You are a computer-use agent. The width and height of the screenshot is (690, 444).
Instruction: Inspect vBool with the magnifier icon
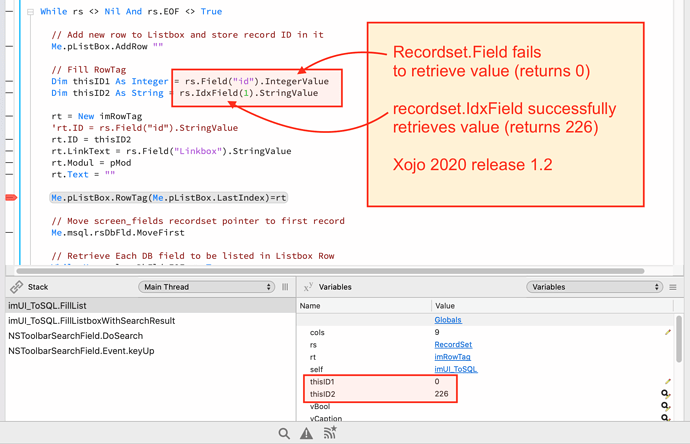(665, 406)
